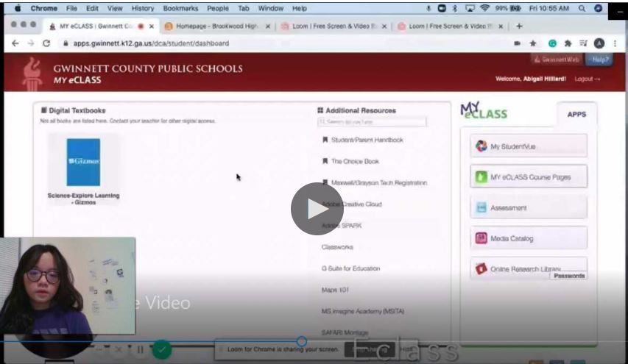Click the green Grammarly extension icon
Viewport: 628px width, 364px height.
click(x=552, y=43)
